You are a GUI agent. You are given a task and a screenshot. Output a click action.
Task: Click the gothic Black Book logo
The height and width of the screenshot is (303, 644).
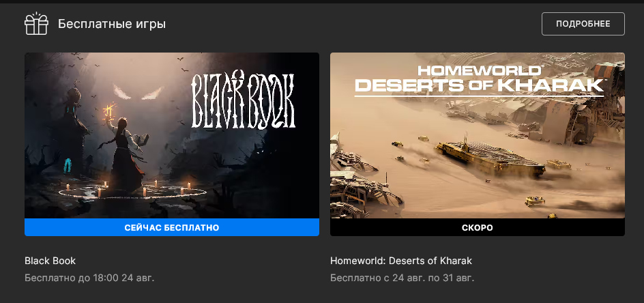243,100
